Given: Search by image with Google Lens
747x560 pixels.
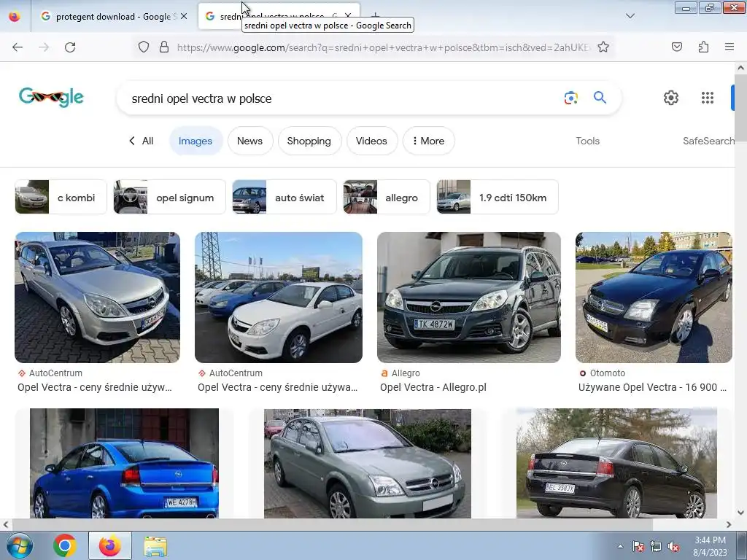Looking at the screenshot, I should [570, 98].
